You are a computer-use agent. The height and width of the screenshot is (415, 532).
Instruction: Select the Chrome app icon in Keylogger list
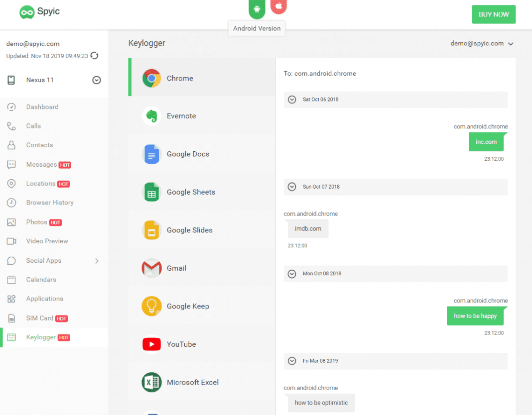151,79
